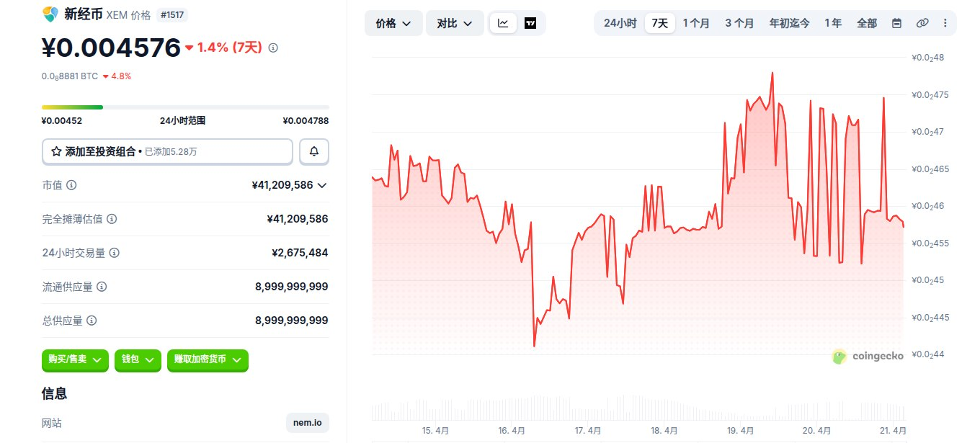Switch to the line chart view icon
This screenshot has width=980, height=443.
(x=503, y=23)
